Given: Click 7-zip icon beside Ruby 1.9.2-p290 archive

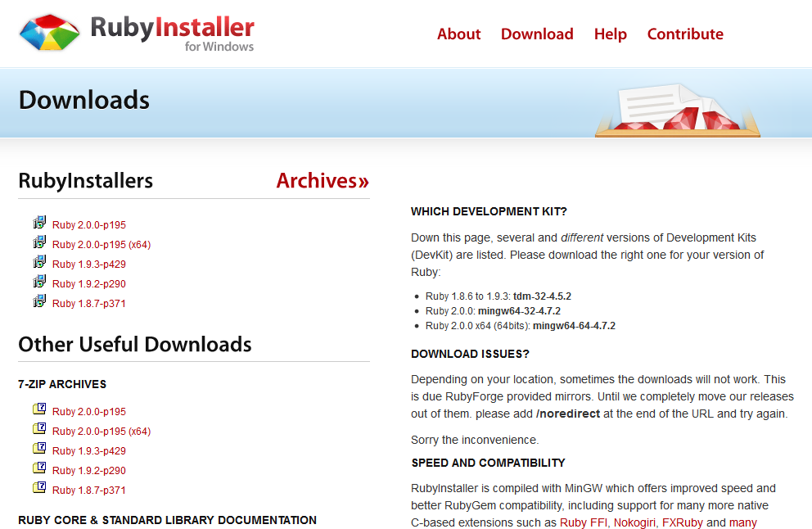Looking at the screenshot, I should pos(39,468).
